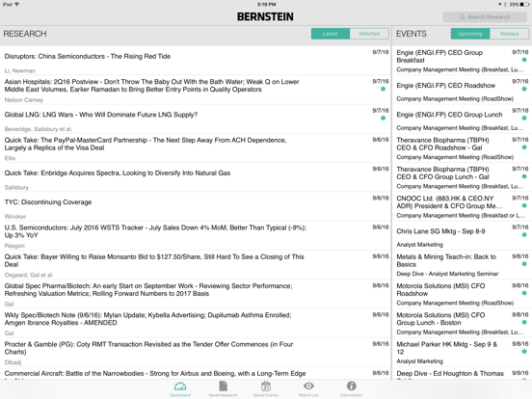Tap green dot on Motorola CFO Roadshow
This screenshot has width=532, height=399.
524,293
